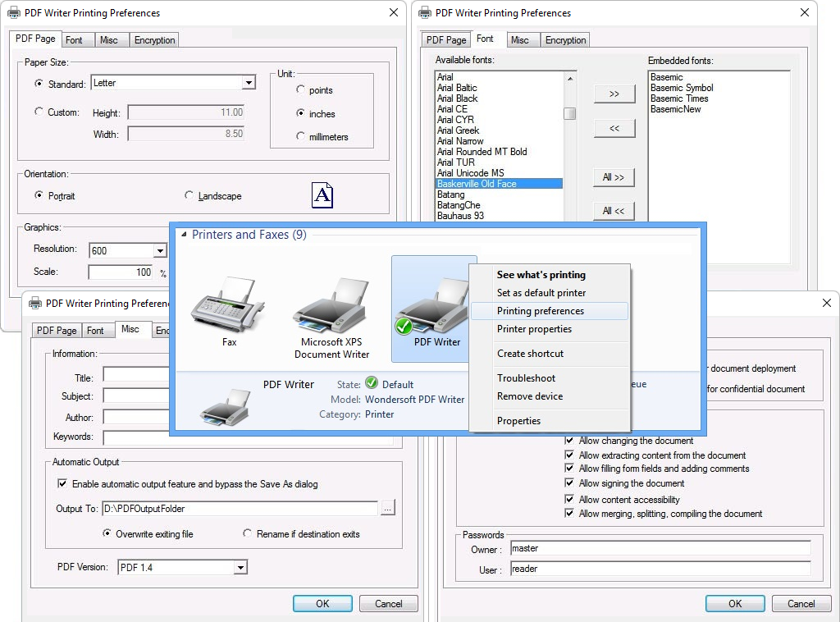The image size is (840, 622).
Task: Toggle Allow merging, splitting, compiling the document
Action: [x=569, y=513]
